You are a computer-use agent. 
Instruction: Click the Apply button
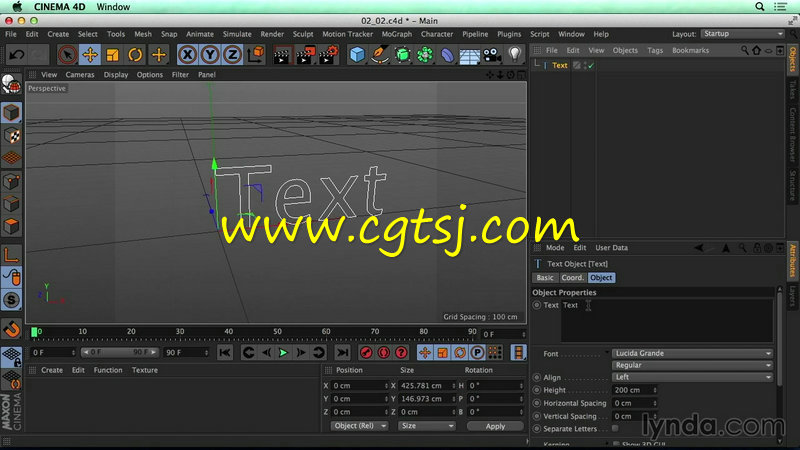click(x=495, y=426)
